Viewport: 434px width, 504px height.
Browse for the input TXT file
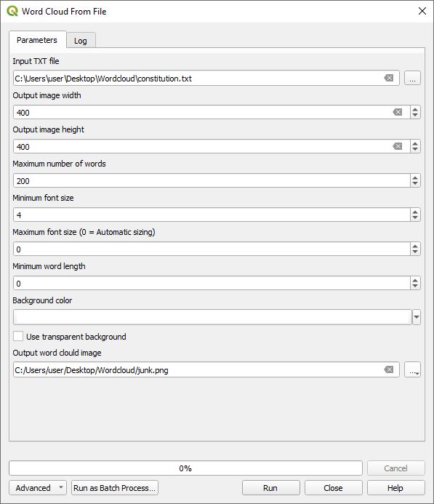[412, 78]
